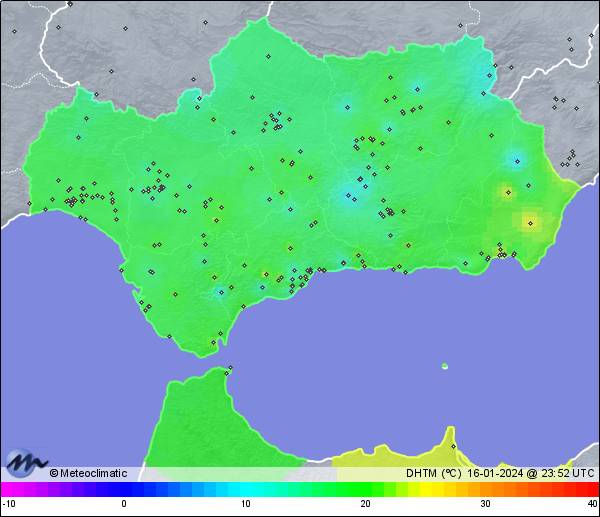The height and width of the screenshot is (517, 600).
Task: Select the upper yellow spot station near the east coast
Action: click(x=508, y=192)
